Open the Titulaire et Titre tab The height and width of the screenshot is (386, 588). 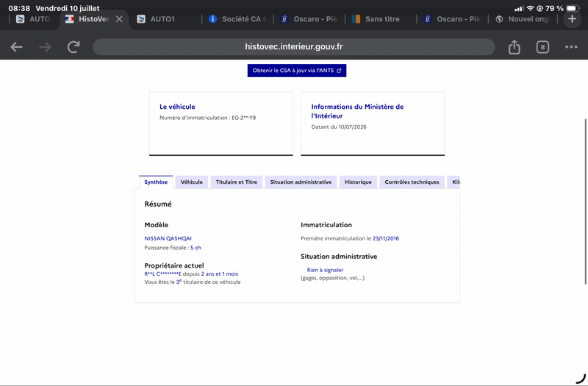236,182
